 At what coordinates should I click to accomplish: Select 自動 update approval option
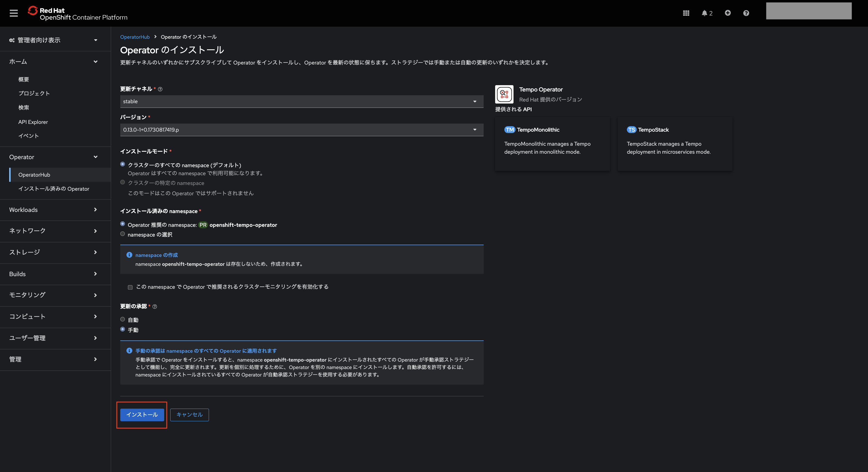tap(123, 319)
